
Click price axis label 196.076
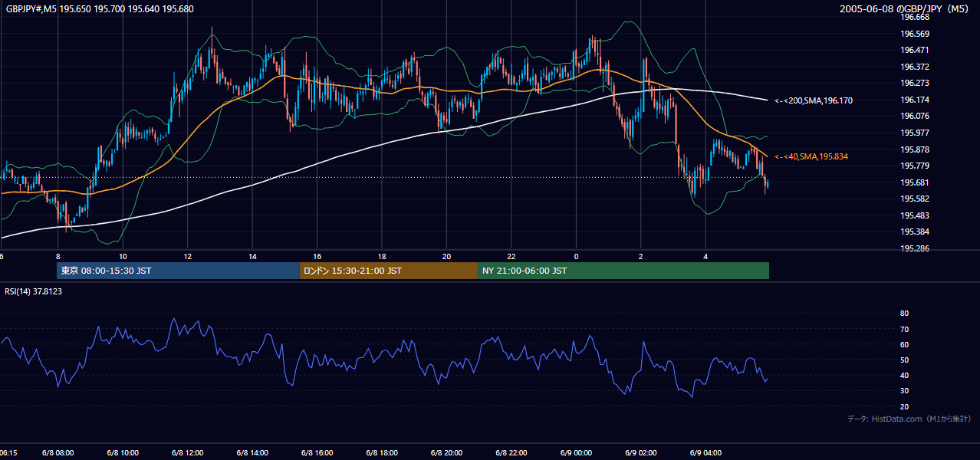point(915,117)
